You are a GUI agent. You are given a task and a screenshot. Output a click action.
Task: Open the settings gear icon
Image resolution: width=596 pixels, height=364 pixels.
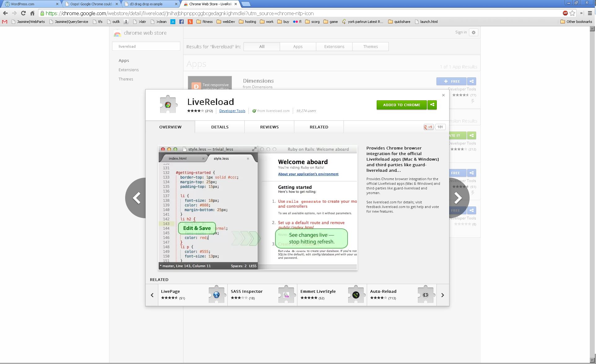point(473,32)
